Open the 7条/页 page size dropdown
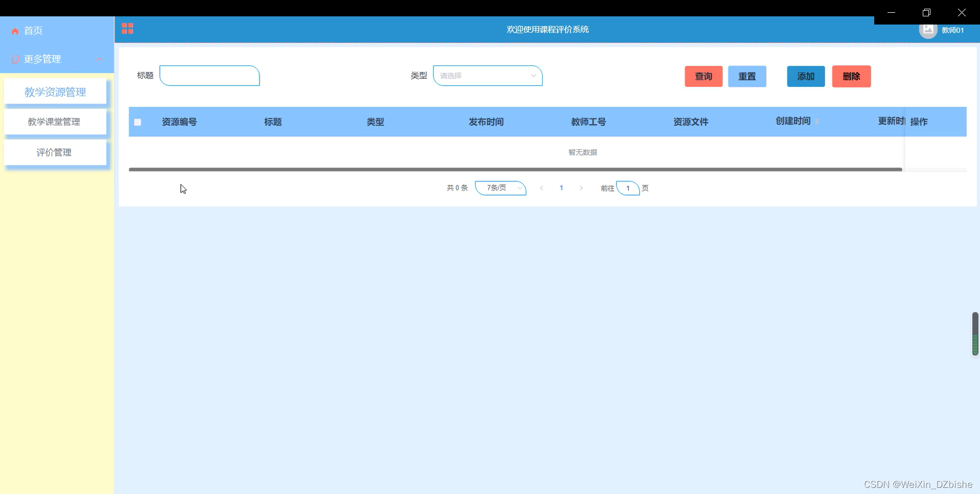Image resolution: width=980 pixels, height=494 pixels. pyautogui.click(x=501, y=188)
